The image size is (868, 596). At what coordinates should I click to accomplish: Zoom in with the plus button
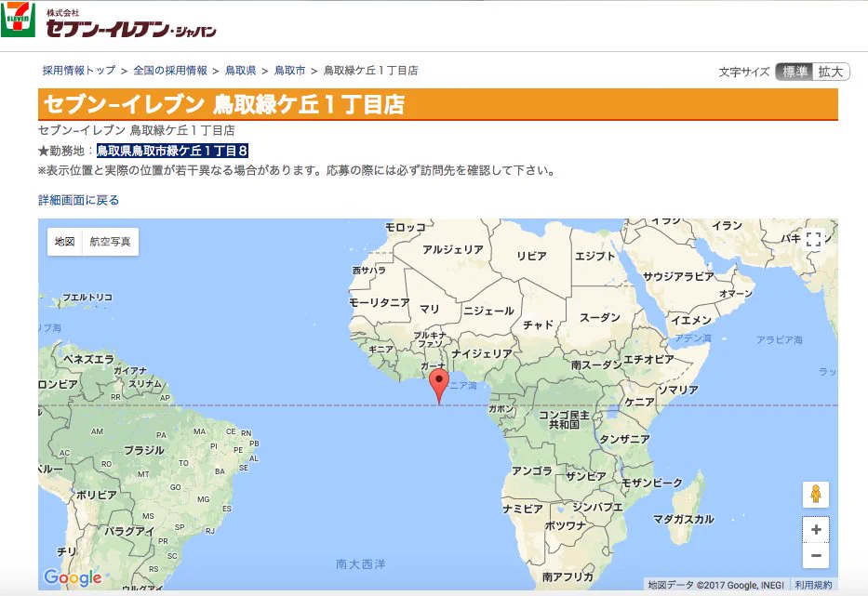(x=816, y=530)
